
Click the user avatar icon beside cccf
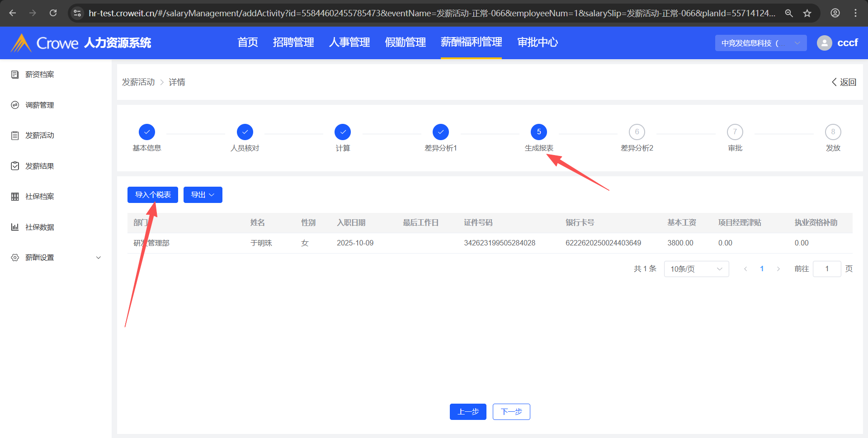click(824, 43)
